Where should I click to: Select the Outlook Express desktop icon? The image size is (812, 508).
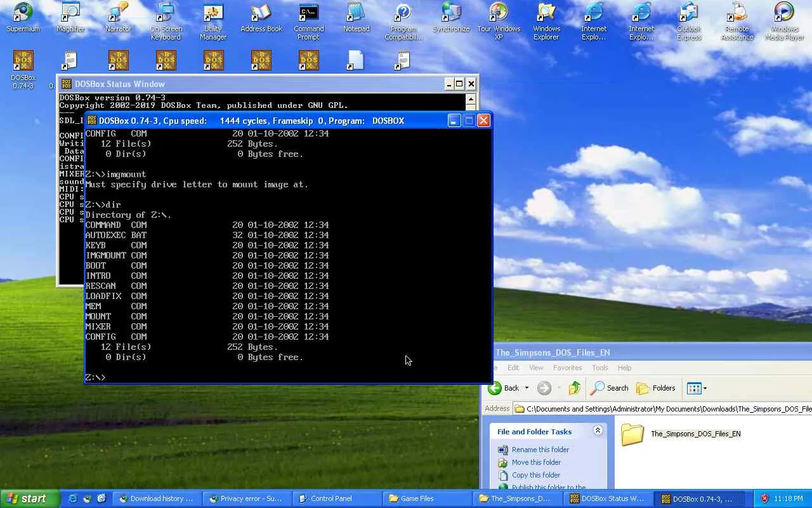pos(689,21)
